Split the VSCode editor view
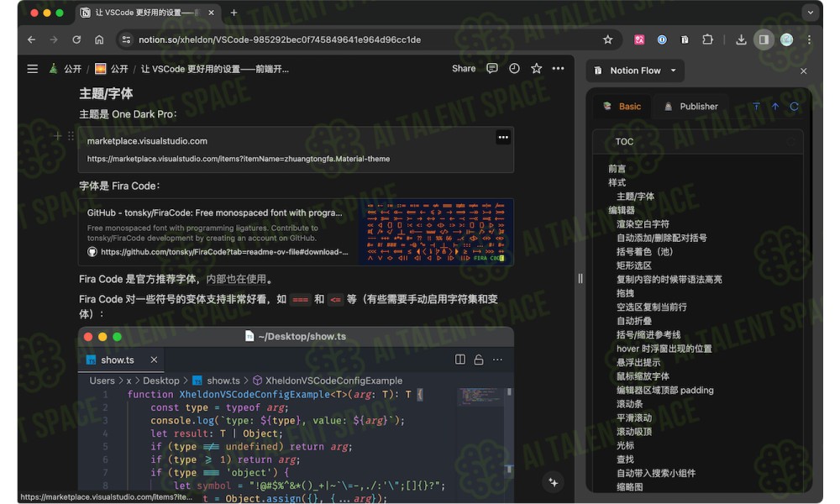Image resolution: width=840 pixels, height=504 pixels. click(x=460, y=360)
